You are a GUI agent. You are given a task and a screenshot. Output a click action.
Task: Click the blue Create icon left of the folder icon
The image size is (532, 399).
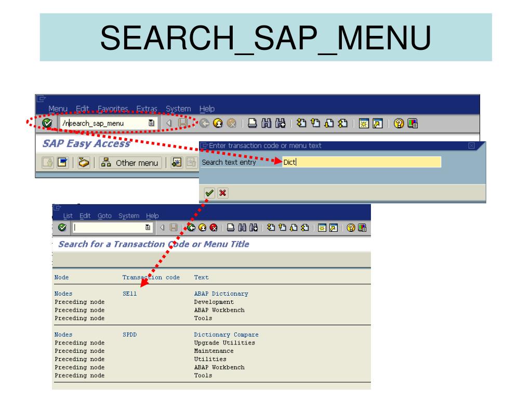(62, 163)
